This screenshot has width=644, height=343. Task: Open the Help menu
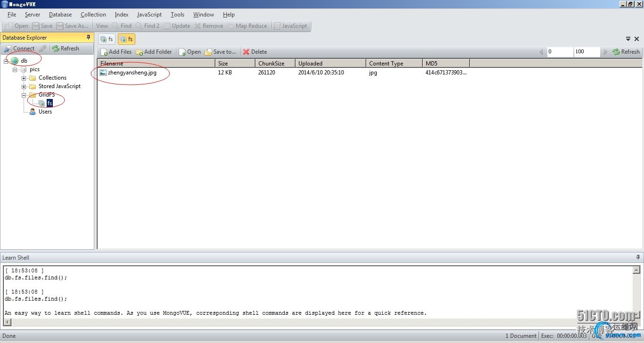point(229,15)
